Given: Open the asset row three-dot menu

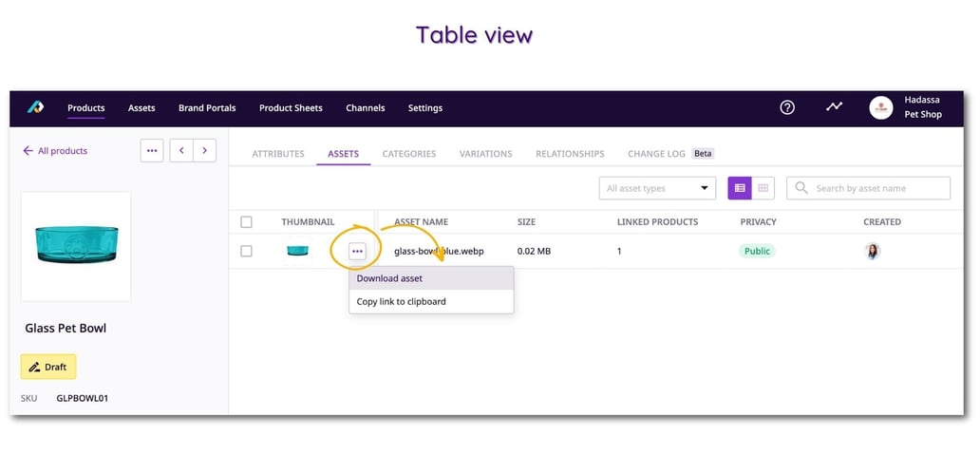Looking at the screenshot, I should 356,251.
